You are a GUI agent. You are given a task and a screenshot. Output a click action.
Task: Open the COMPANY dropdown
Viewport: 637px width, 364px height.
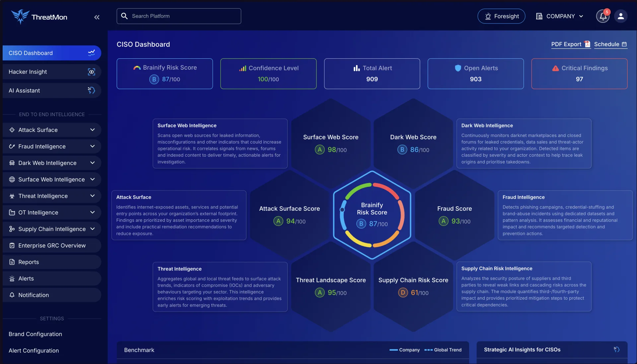(560, 16)
